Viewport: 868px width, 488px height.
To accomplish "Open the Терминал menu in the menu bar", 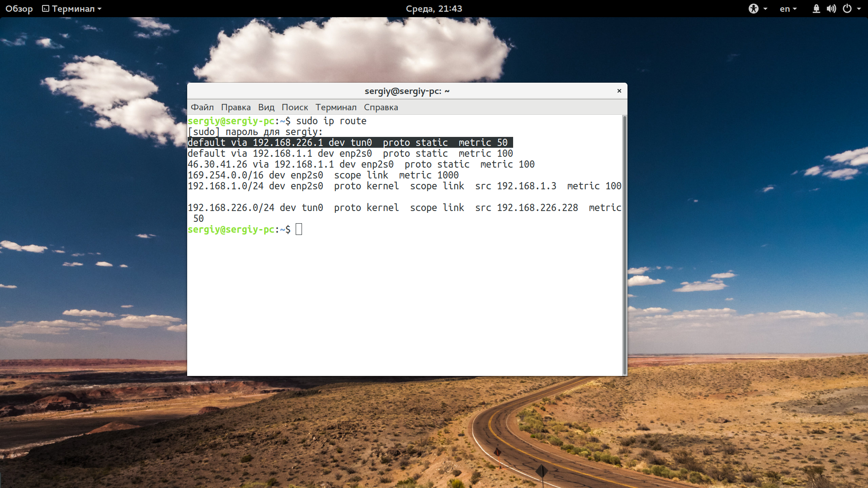I will click(335, 107).
